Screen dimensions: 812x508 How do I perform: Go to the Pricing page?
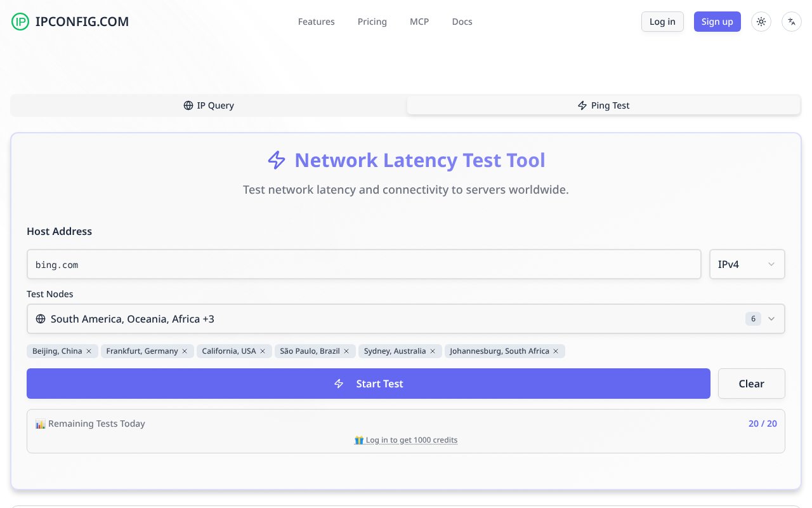[x=372, y=22]
